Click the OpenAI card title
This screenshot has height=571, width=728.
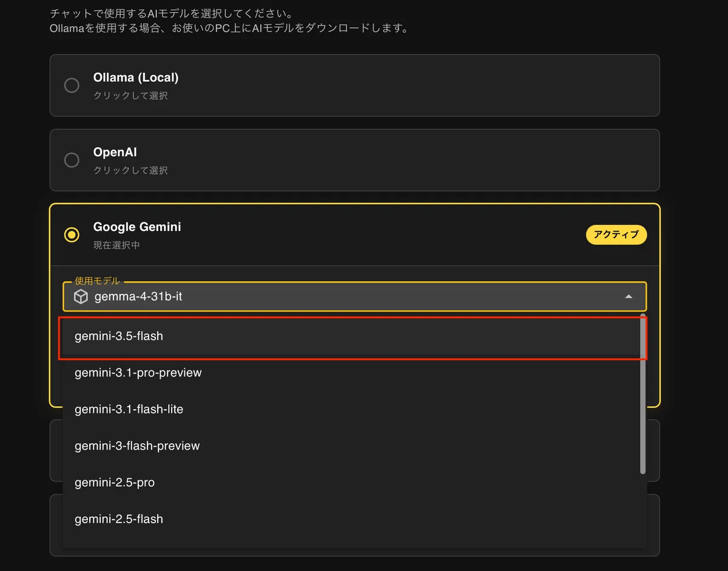[x=115, y=152]
